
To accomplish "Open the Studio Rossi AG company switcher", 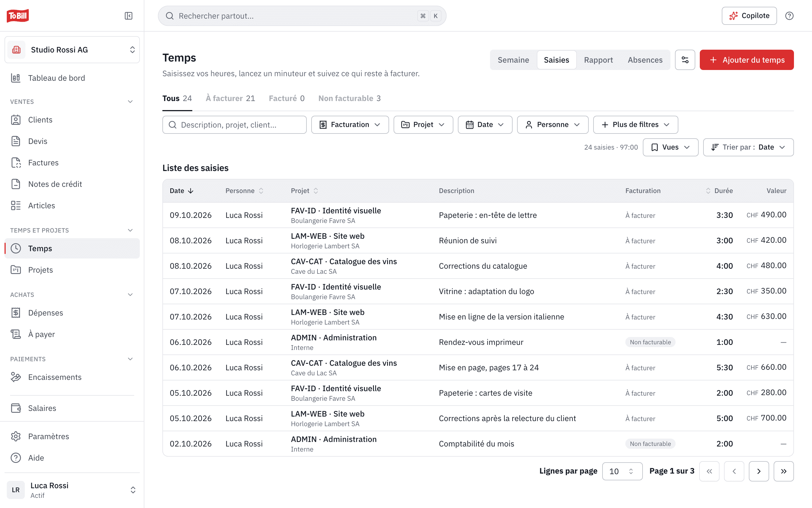I will coord(72,50).
